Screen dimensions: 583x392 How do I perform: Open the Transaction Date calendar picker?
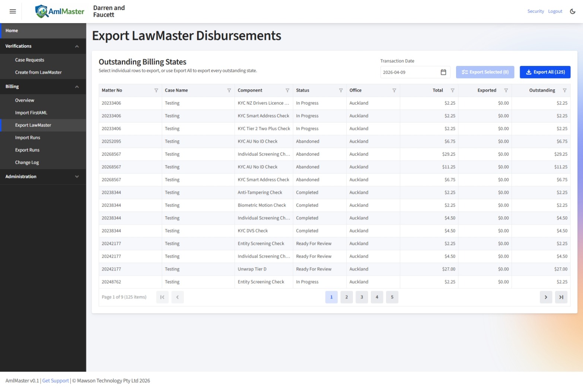pos(443,72)
